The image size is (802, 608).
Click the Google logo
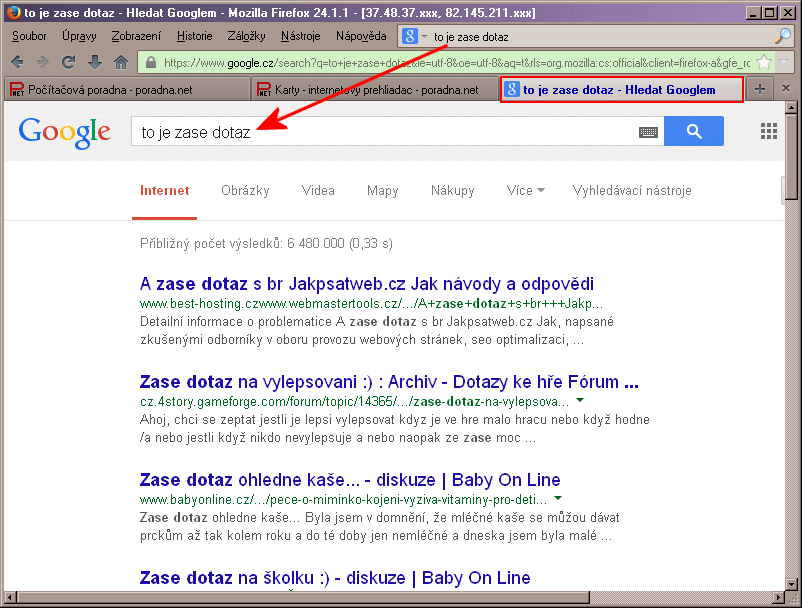64,132
